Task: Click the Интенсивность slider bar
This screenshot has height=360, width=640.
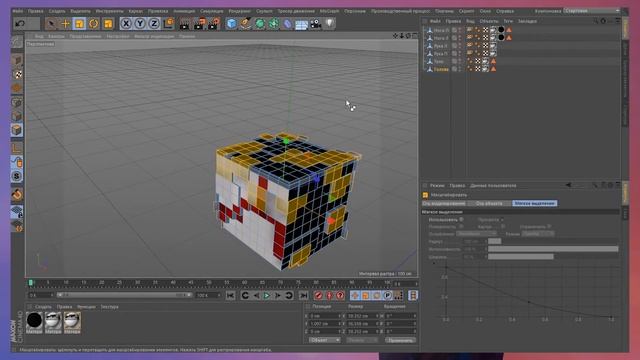Action: (553, 249)
